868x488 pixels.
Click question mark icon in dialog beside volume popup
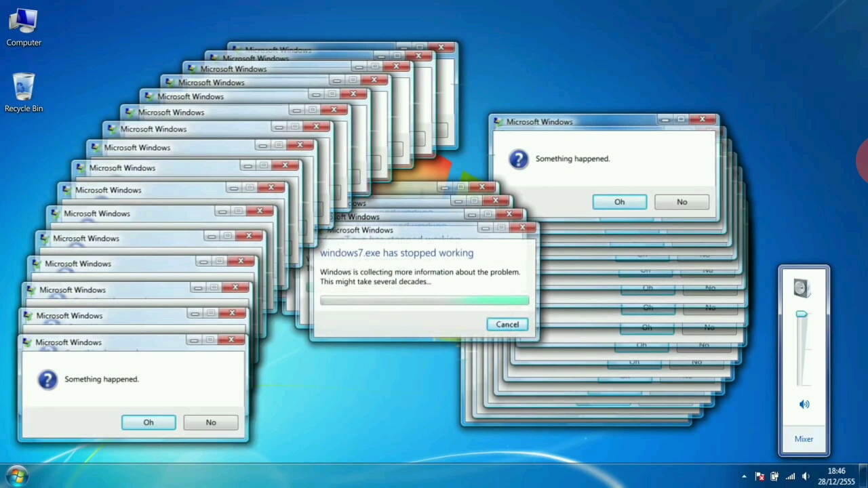(x=519, y=159)
